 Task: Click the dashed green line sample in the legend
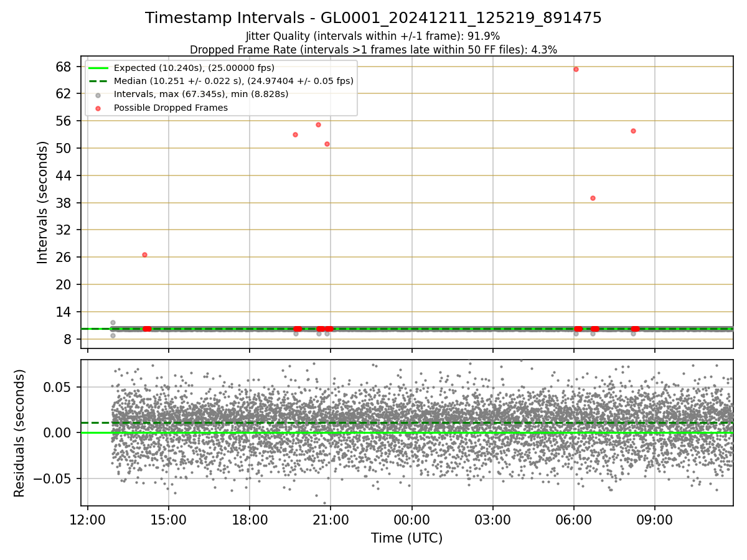point(98,81)
